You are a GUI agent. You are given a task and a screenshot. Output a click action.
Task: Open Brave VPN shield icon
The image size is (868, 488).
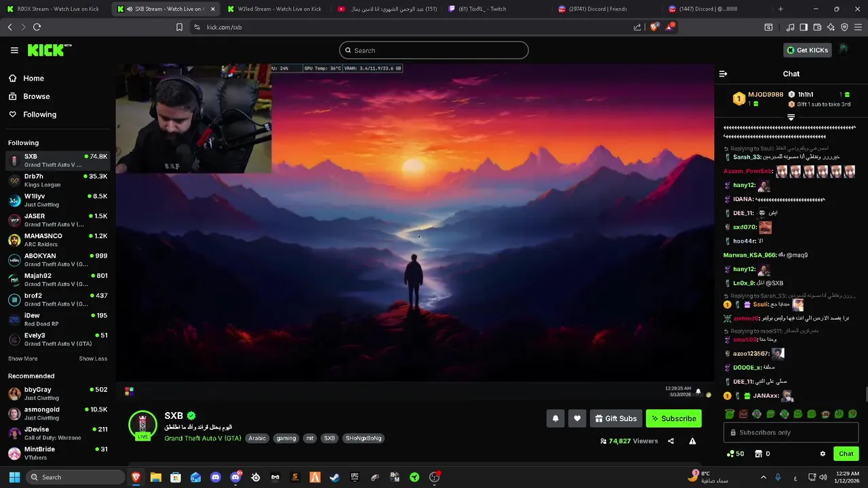pos(844,27)
